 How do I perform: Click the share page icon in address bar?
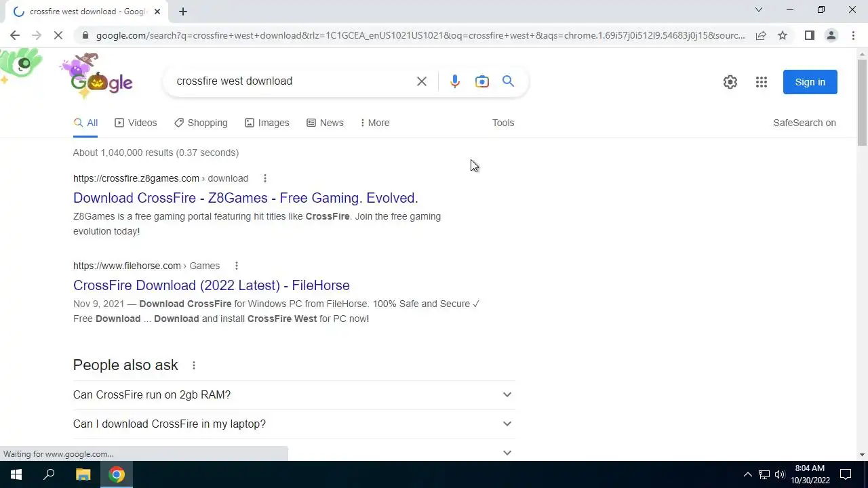[x=761, y=35]
